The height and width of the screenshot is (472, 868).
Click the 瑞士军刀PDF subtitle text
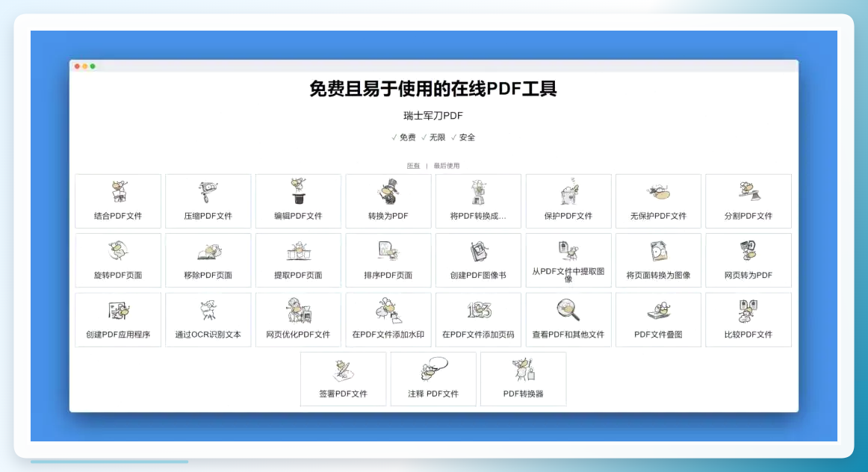[433, 116]
